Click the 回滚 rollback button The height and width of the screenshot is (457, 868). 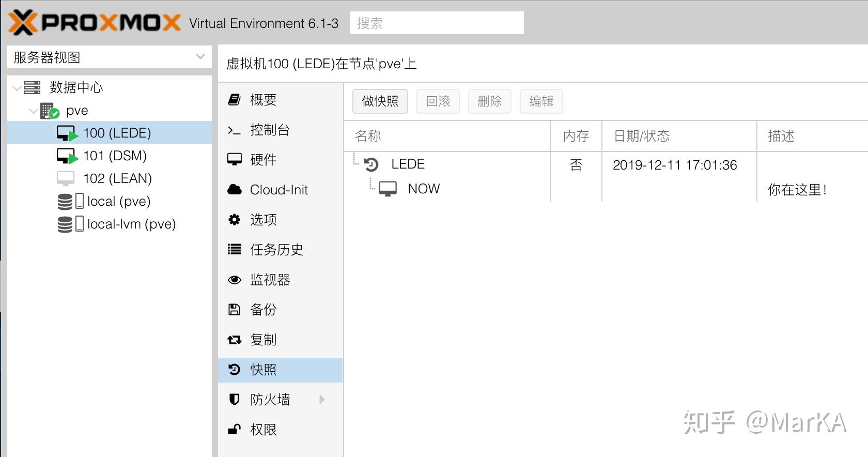438,101
